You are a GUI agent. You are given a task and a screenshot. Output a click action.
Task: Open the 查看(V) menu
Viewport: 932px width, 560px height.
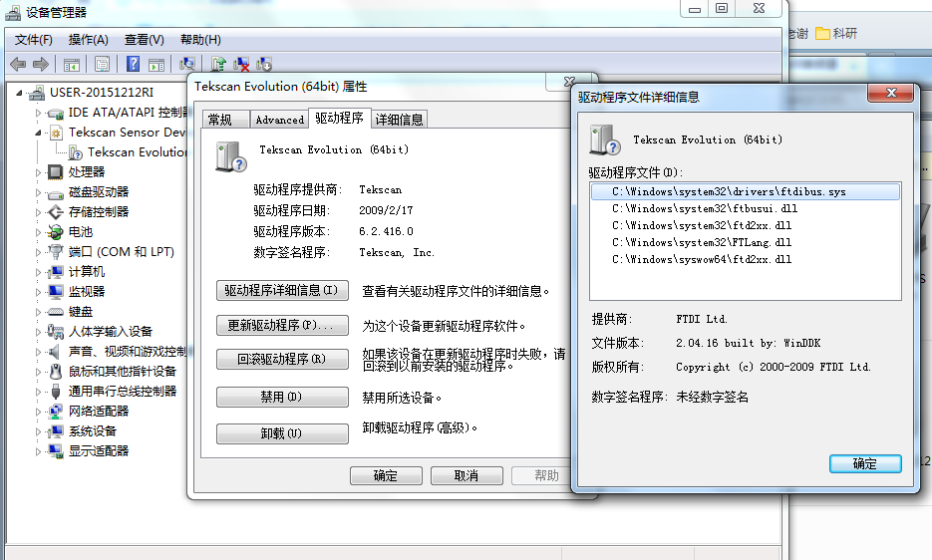coord(144,40)
